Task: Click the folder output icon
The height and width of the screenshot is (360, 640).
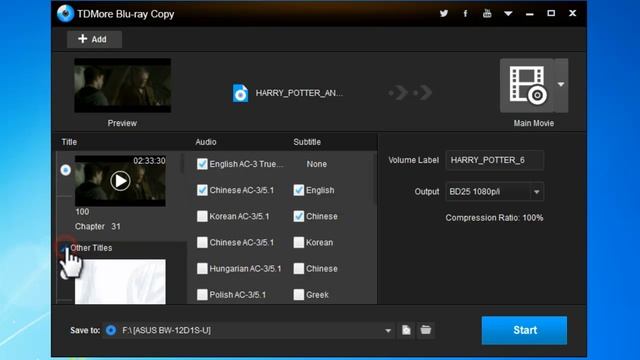Action: (426, 330)
